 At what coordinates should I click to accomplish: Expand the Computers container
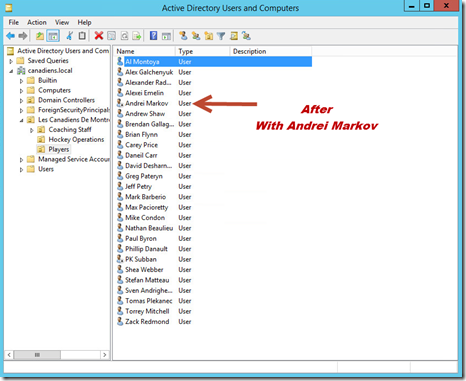pyautogui.click(x=21, y=91)
